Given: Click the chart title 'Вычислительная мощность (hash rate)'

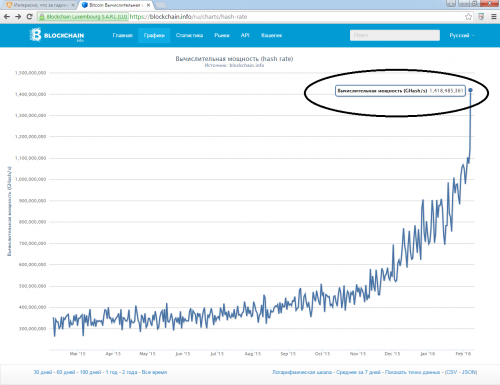Looking at the screenshot, I should tap(234, 59).
